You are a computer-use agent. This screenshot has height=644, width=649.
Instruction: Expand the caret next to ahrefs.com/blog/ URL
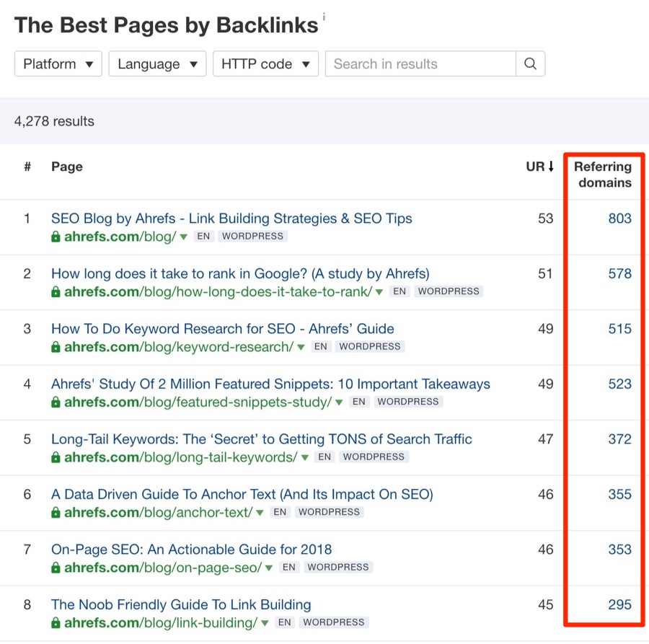[x=183, y=237]
